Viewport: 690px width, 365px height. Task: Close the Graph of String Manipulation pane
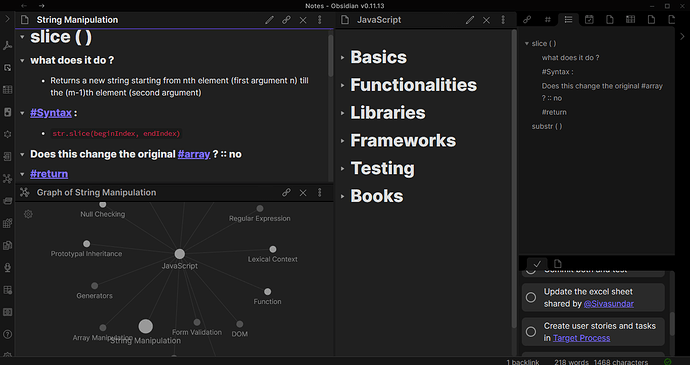(303, 192)
